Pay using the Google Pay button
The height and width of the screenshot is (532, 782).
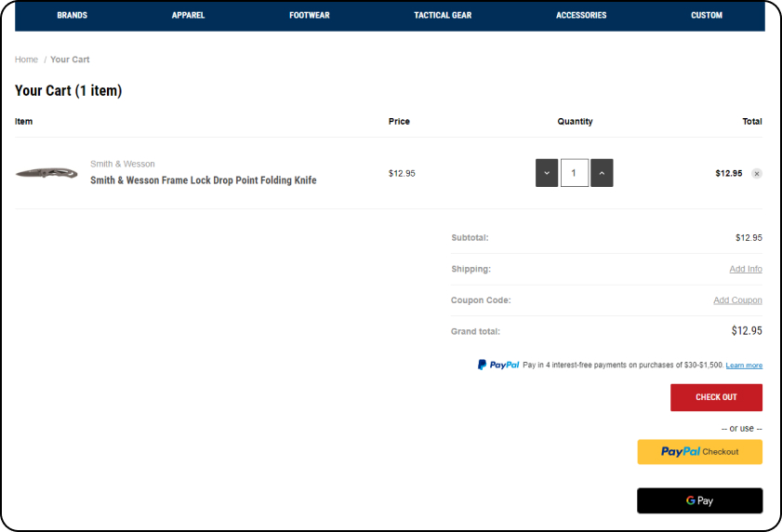[x=700, y=500]
